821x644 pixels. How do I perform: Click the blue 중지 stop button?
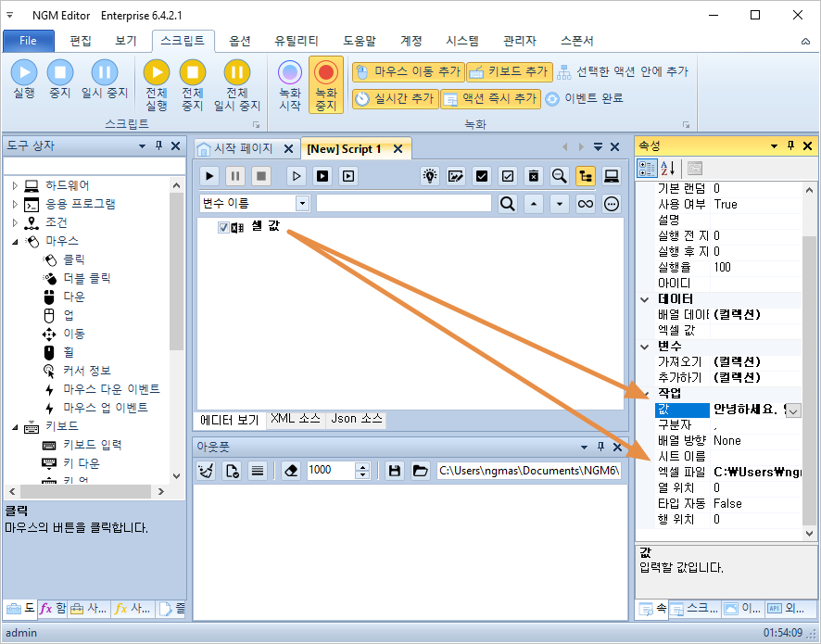click(x=59, y=79)
